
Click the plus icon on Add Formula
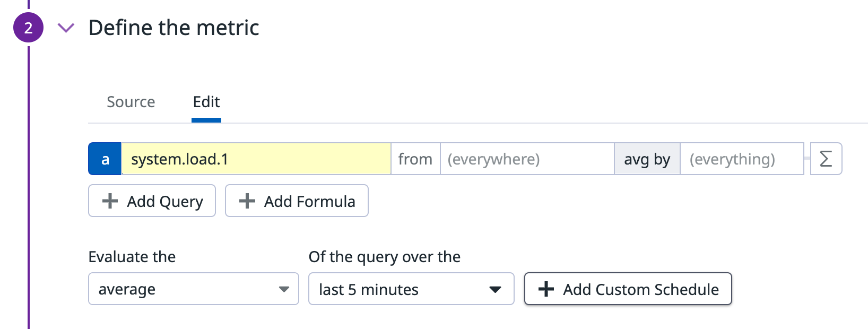click(247, 201)
